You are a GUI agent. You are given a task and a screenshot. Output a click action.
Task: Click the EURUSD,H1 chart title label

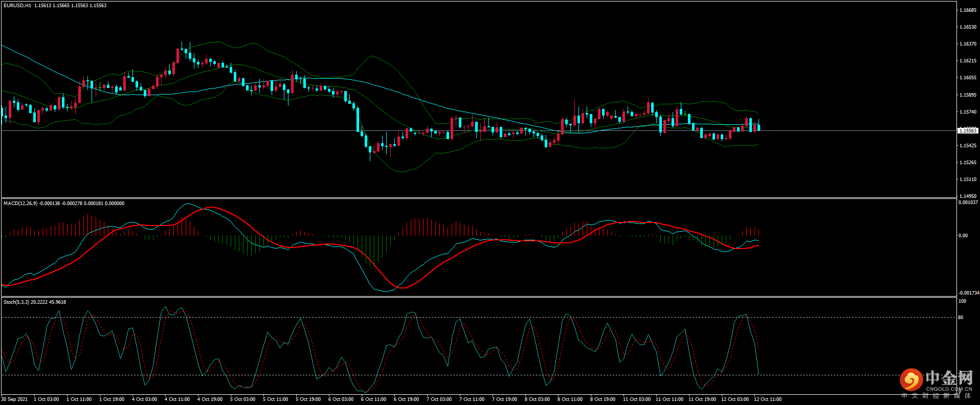click(17, 6)
